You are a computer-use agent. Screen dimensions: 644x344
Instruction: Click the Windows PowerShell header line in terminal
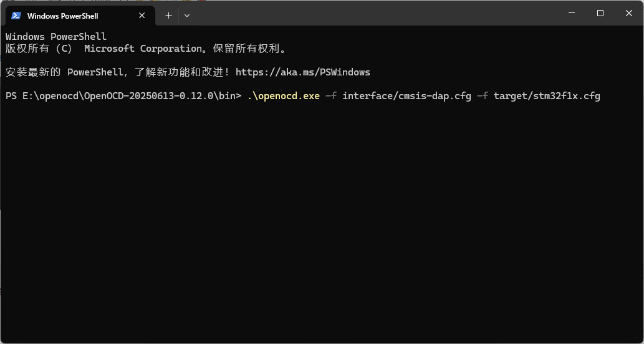tap(56, 37)
